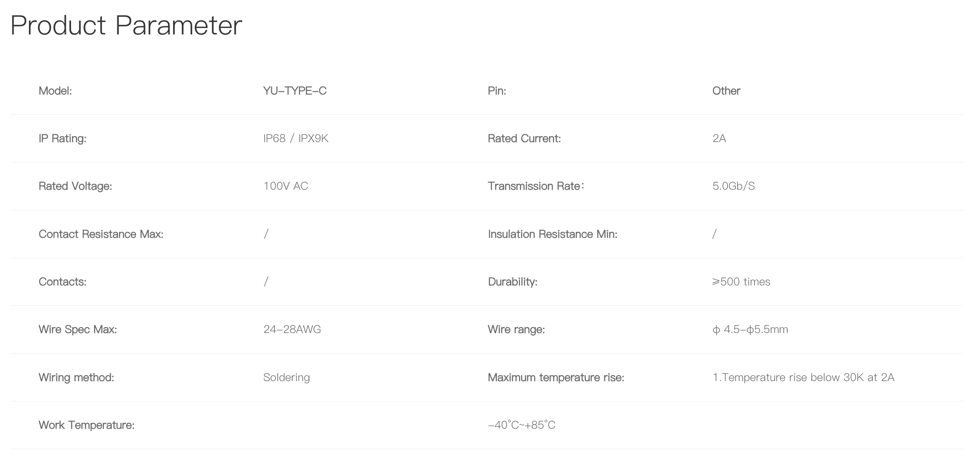Click the Wire range diameter value

pyautogui.click(x=750, y=330)
